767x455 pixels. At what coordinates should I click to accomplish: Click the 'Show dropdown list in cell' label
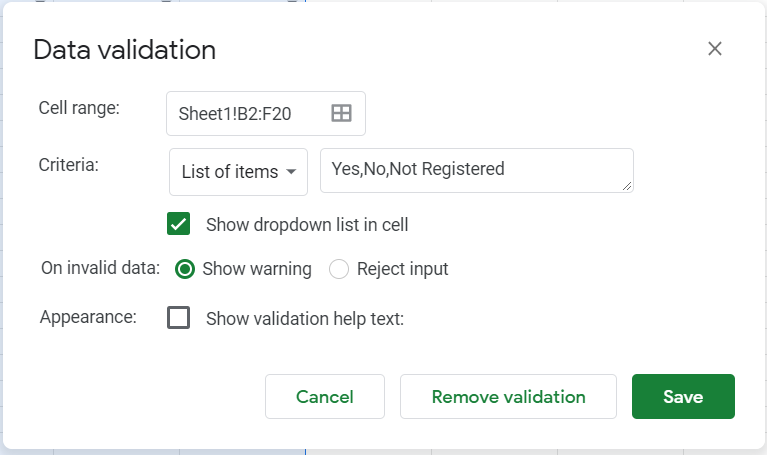click(x=307, y=225)
